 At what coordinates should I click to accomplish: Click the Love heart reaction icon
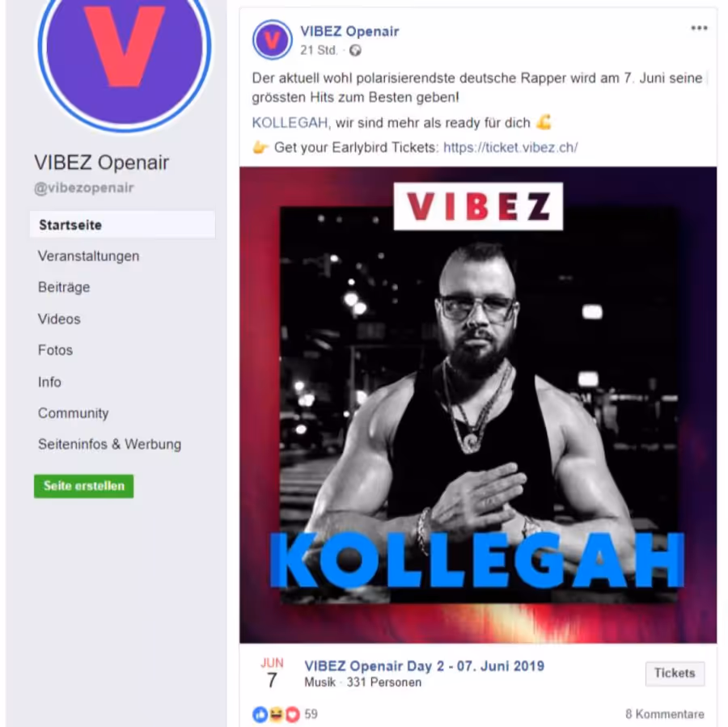click(x=293, y=715)
